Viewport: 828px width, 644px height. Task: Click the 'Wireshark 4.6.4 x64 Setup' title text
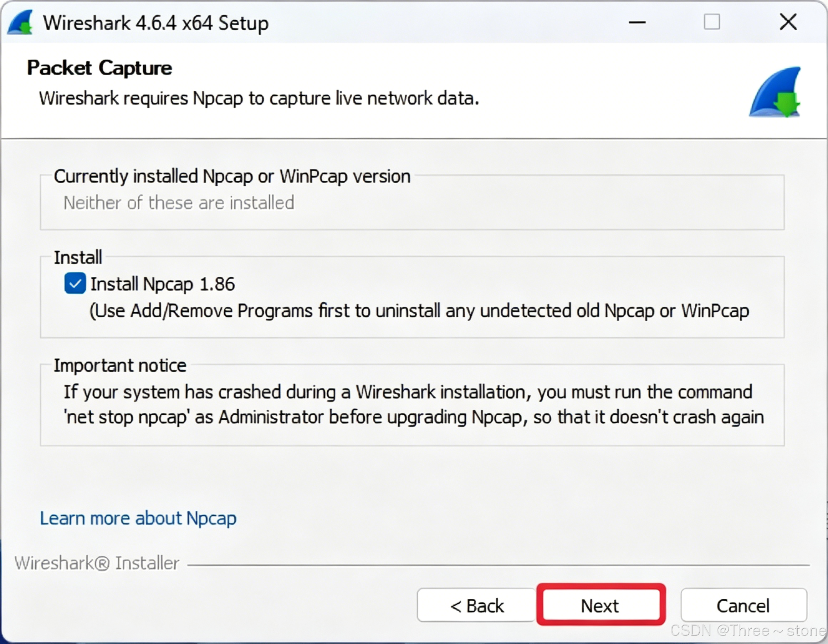coord(156,23)
